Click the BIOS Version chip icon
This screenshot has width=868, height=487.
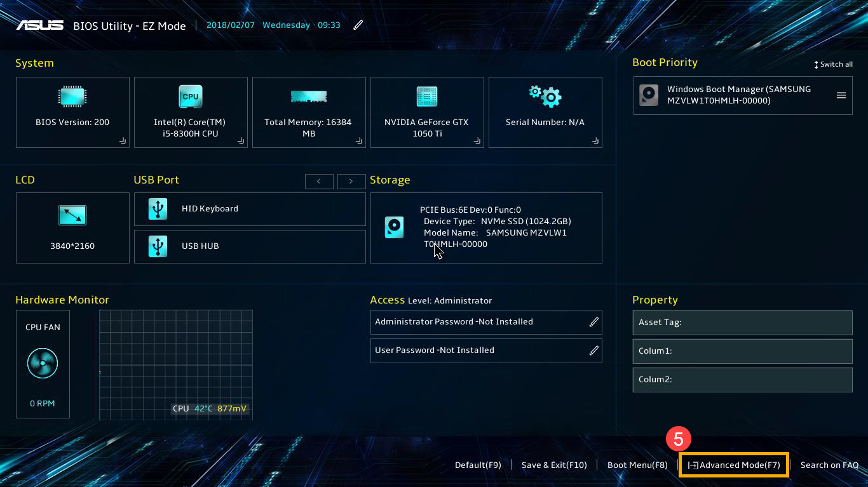(x=72, y=97)
